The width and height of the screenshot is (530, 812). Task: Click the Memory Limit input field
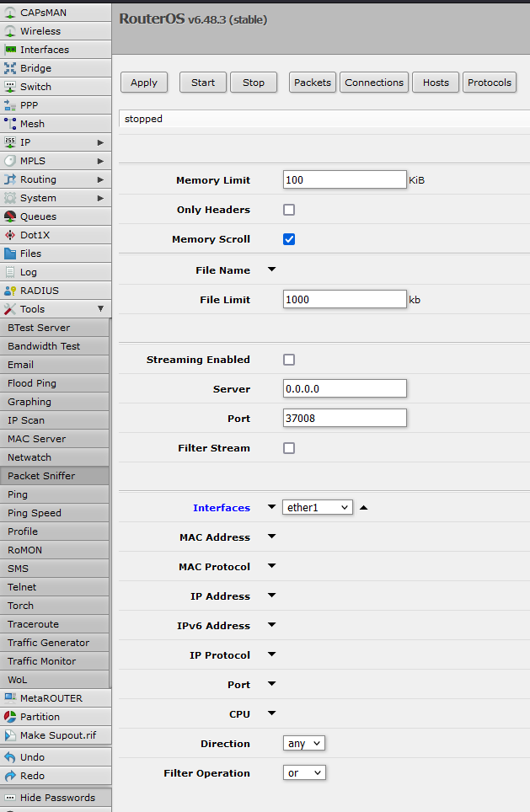click(x=345, y=179)
